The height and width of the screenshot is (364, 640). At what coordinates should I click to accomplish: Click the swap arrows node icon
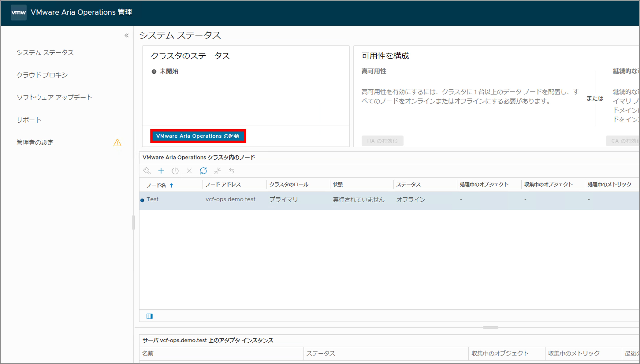(232, 171)
